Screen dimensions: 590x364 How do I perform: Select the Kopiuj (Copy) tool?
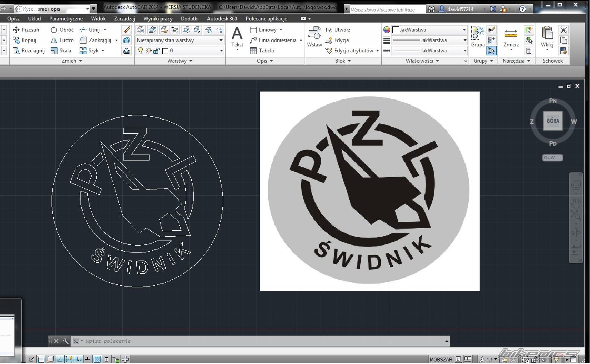tap(25, 40)
